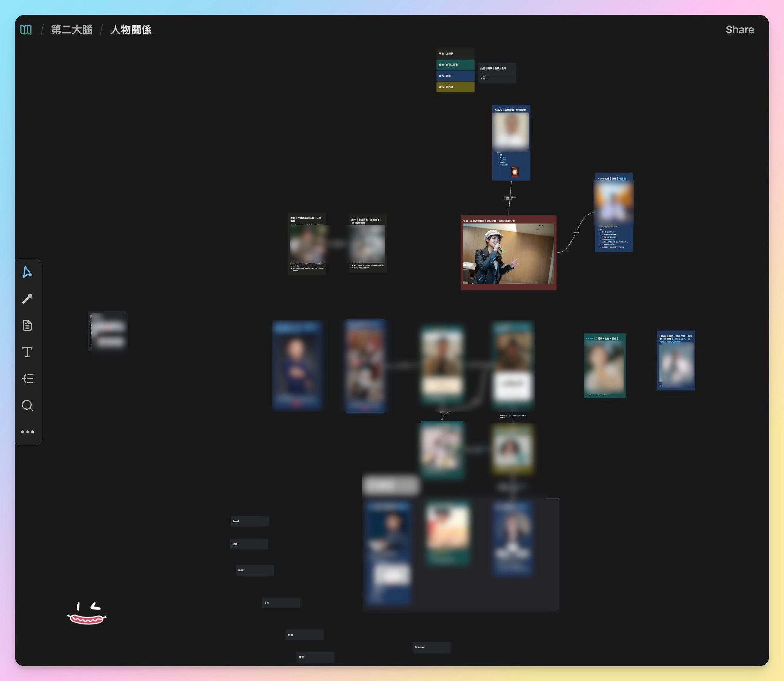Open the search tool in toolbar
This screenshot has height=681, width=784.
(x=27, y=405)
